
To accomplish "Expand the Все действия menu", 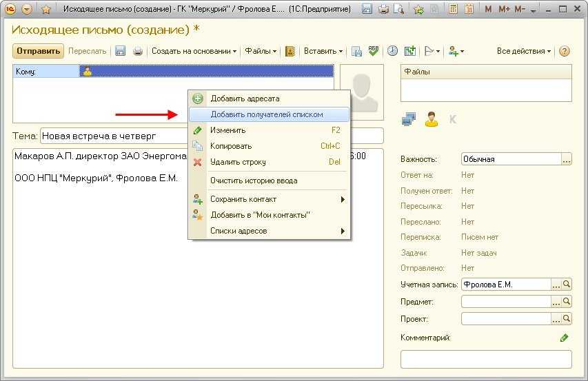I will coord(524,51).
